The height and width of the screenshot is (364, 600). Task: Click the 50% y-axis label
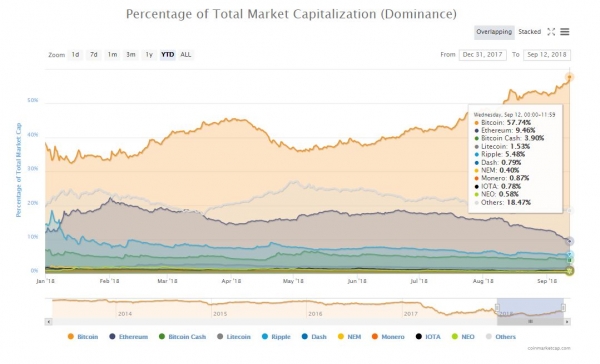tap(33, 100)
